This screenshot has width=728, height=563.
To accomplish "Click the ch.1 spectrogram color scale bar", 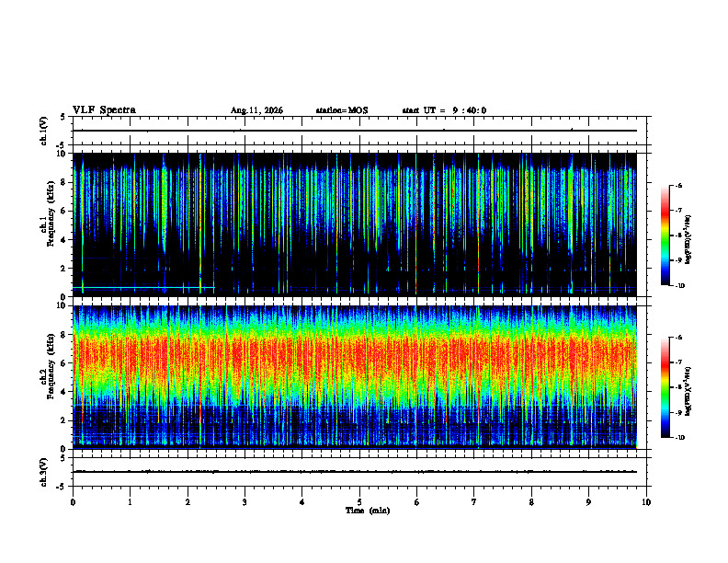I will tap(665, 236).
